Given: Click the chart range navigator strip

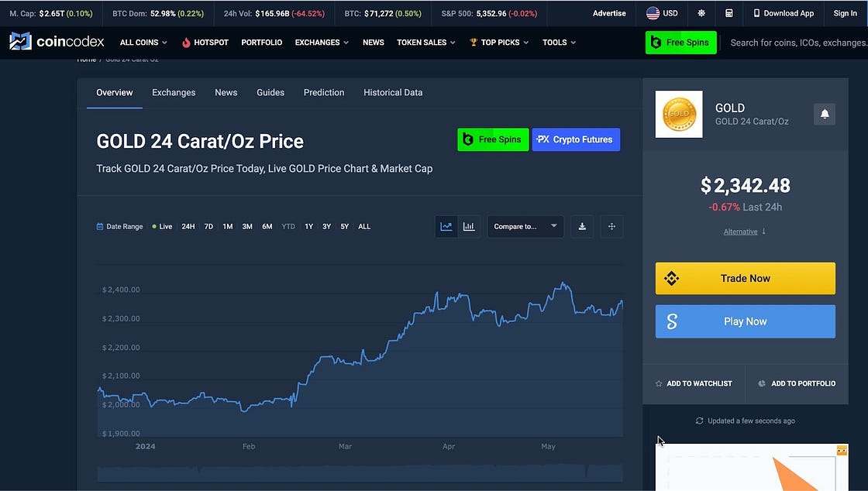Looking at the screenshot, I should tap(360, 472).
